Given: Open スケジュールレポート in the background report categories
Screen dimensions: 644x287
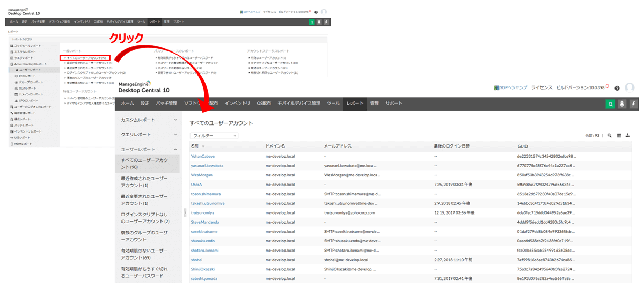Looking at the screenshot, I should pyautogui.click(x=27, y=46).
